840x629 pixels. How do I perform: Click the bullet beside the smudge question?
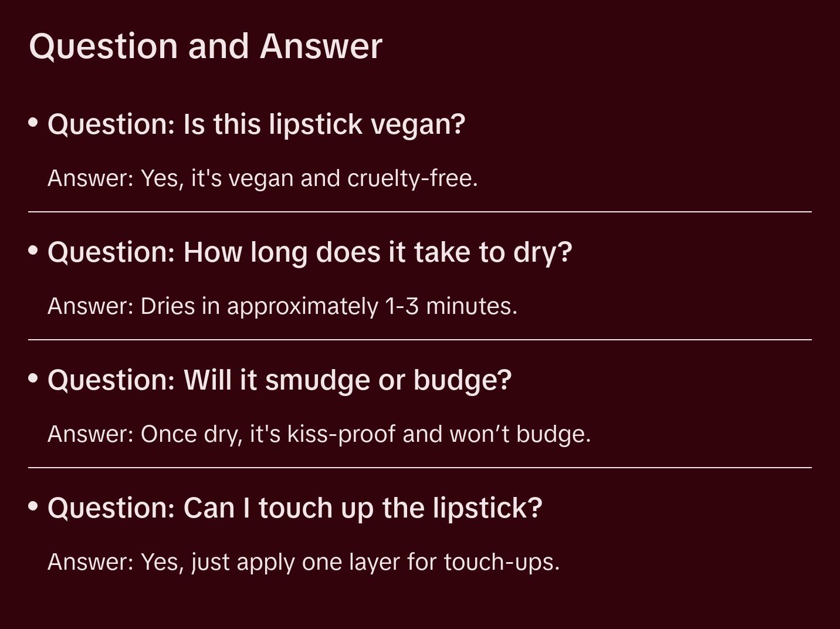click(33, 378)
